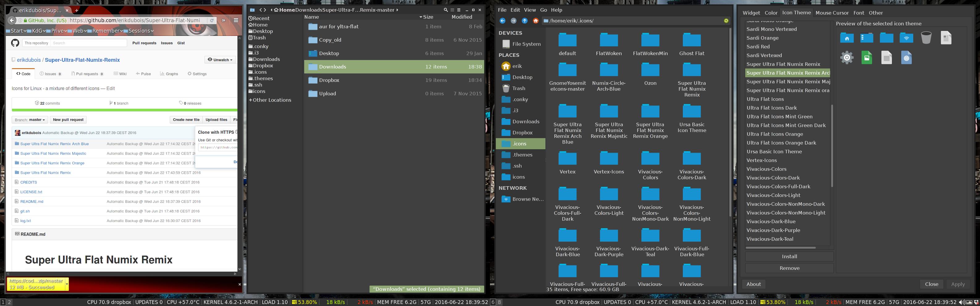Image resolution: width=980 pixels, height=306 pixels.
Task: Open the Ghost Flat folder icon
Action: coord(692,40)
